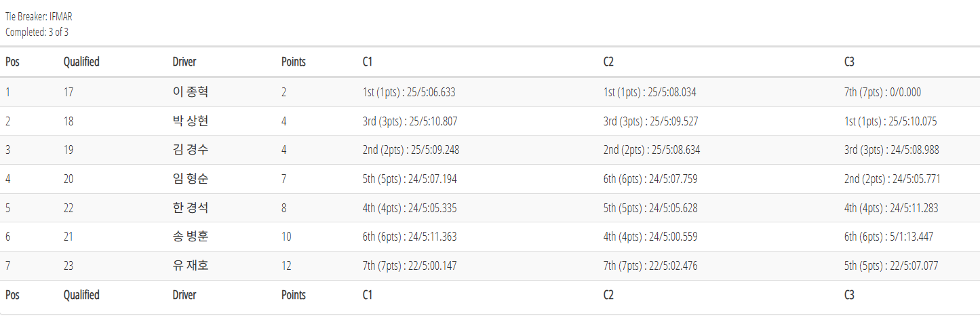The image size is (980, 320).
Task: Click the top Points column header
Action: tap(294, 62)
